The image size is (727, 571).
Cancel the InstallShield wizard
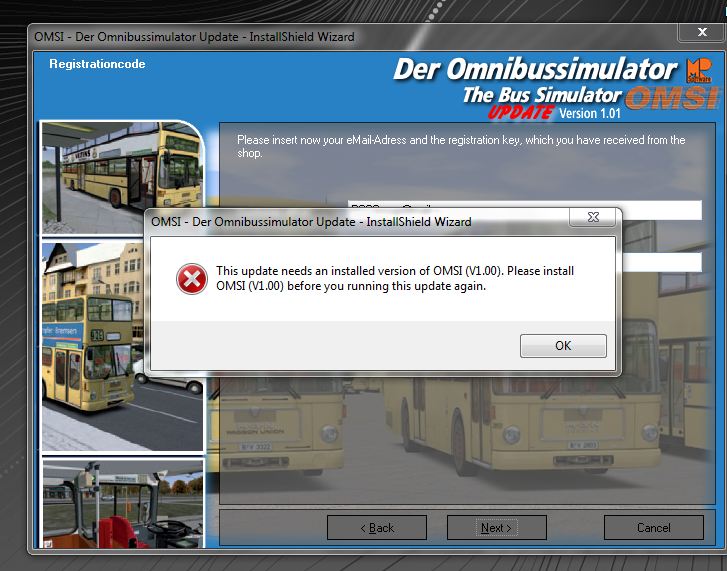(x=654, y=527)
